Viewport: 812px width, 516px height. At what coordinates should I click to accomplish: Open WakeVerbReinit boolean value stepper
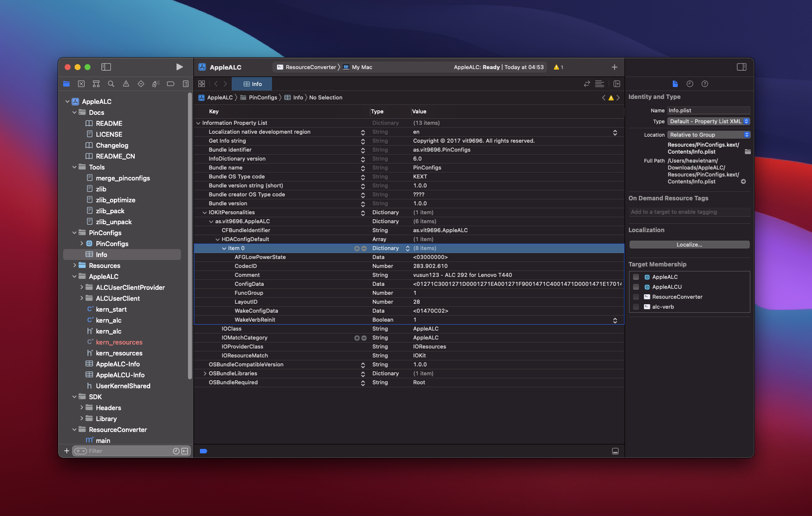615,321
